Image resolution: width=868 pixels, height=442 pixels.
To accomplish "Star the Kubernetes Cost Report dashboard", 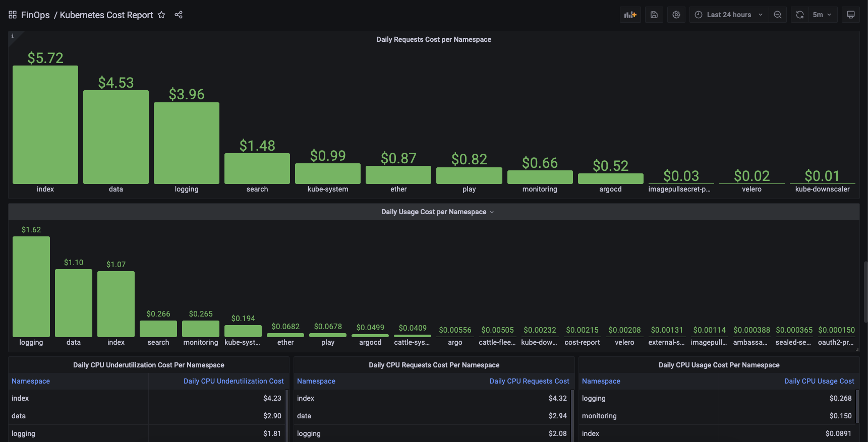I will (x=161, y=15).
